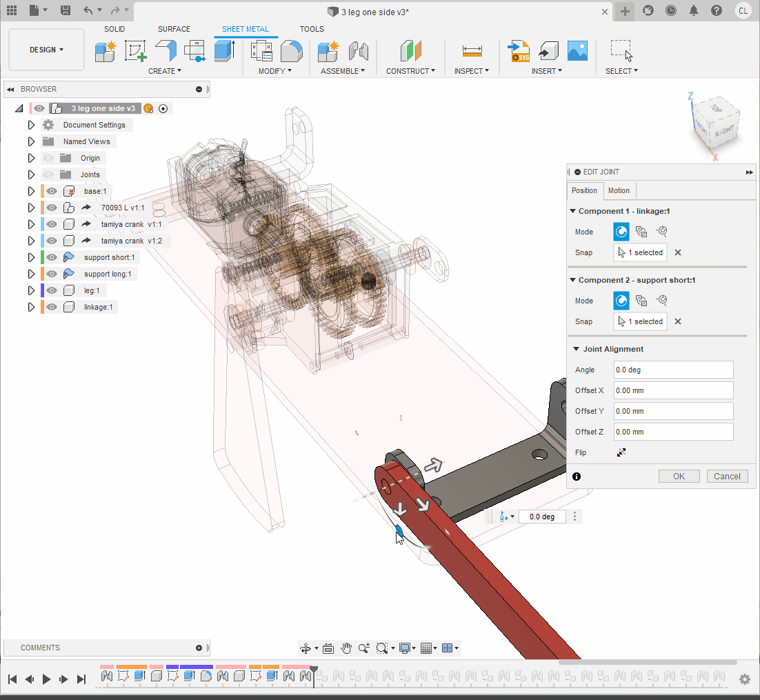Screen dimensions: 760x700
Task: Click the Flip joint alignment icon
Action: click(x=621, y=453)
